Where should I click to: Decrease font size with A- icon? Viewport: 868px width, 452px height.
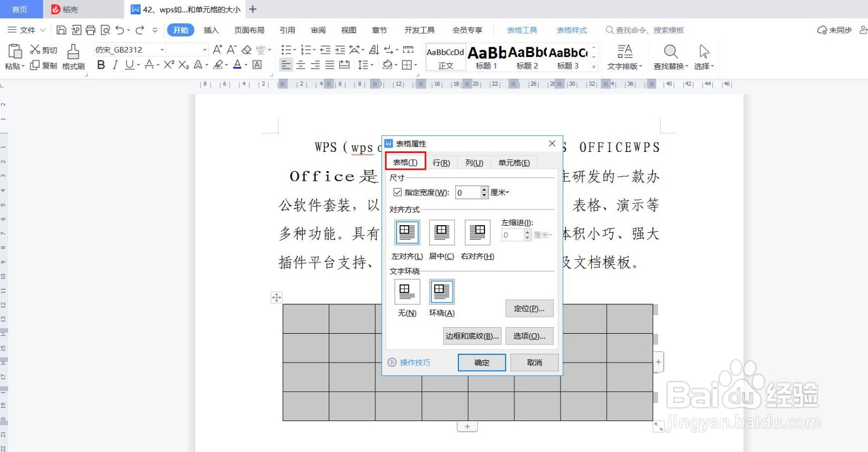[232, 49]
